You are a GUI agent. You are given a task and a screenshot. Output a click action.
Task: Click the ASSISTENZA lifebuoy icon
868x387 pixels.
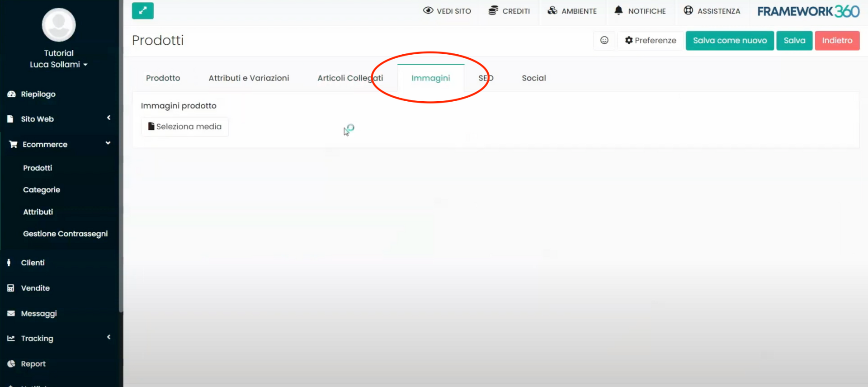[688, 10]
